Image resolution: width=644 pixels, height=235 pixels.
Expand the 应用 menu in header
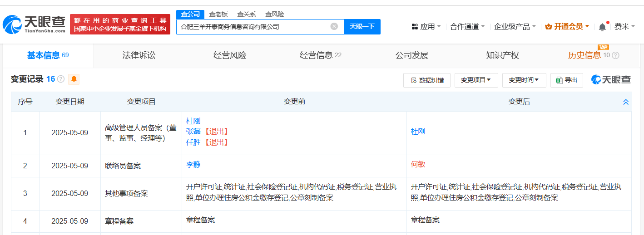click(426, 27)
